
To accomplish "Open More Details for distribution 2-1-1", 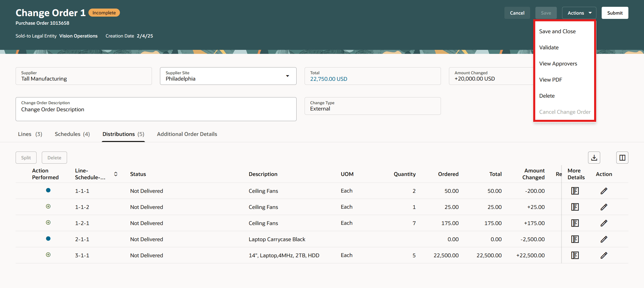I will click(x=575, y=239).
